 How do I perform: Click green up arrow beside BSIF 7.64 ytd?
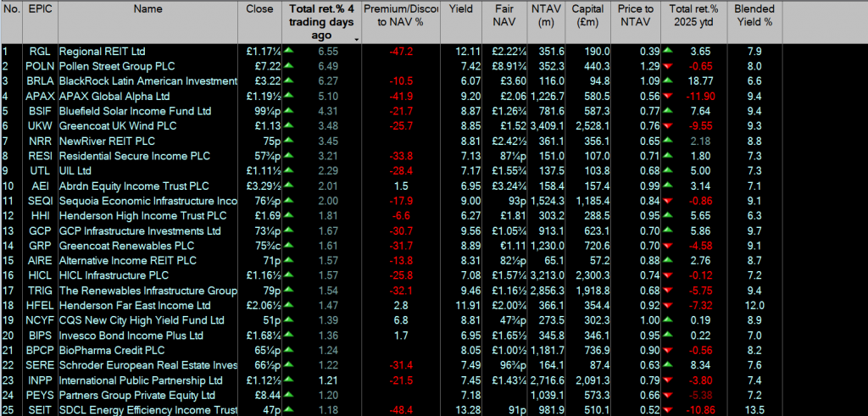[669, 111]
